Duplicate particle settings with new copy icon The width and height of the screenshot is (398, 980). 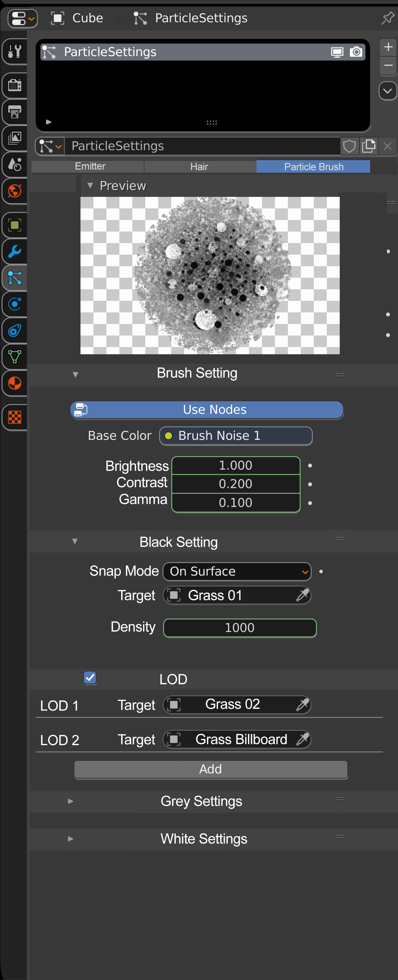[368, 146]
